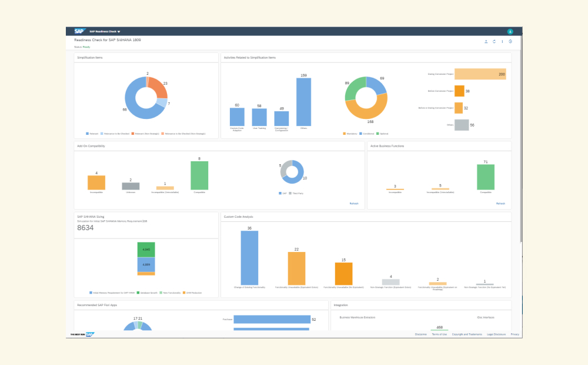The image size is (588, 365).
Task: Click The Best Run SAP footer logo
Action: click(x=82, y=334)
